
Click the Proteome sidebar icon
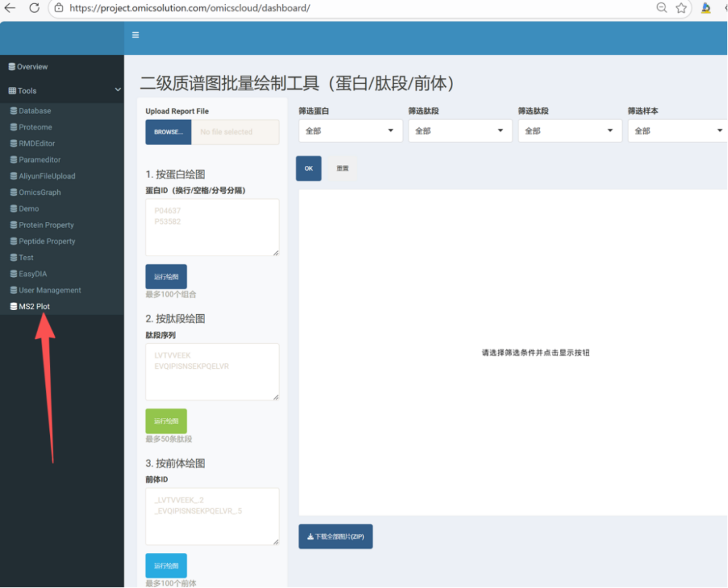click(14, 127)
